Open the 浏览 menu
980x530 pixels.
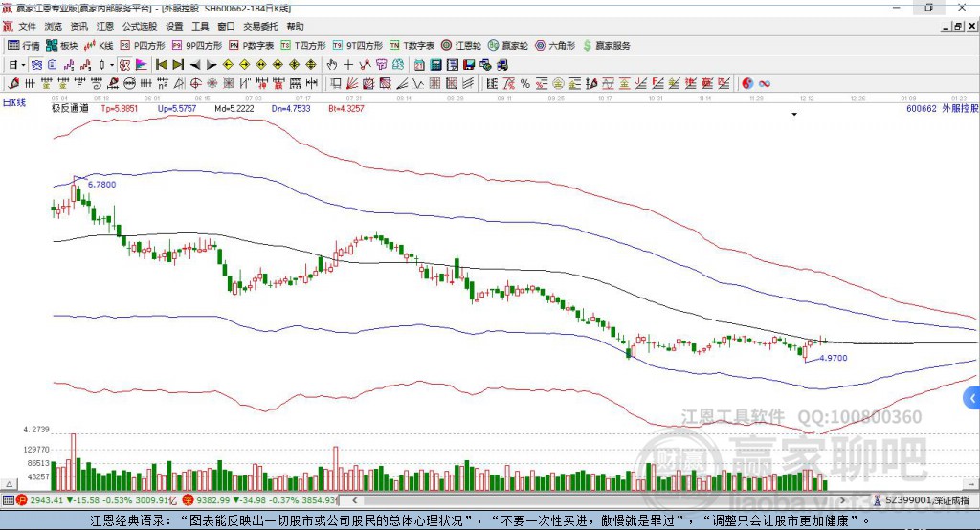pyautogui.click(x=54, y=26)
